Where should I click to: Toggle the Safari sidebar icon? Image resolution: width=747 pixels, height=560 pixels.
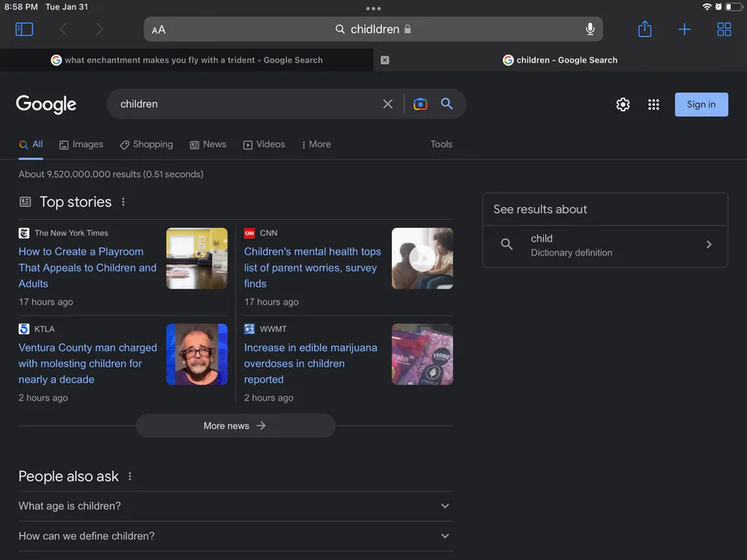click(x=24, y=29)
